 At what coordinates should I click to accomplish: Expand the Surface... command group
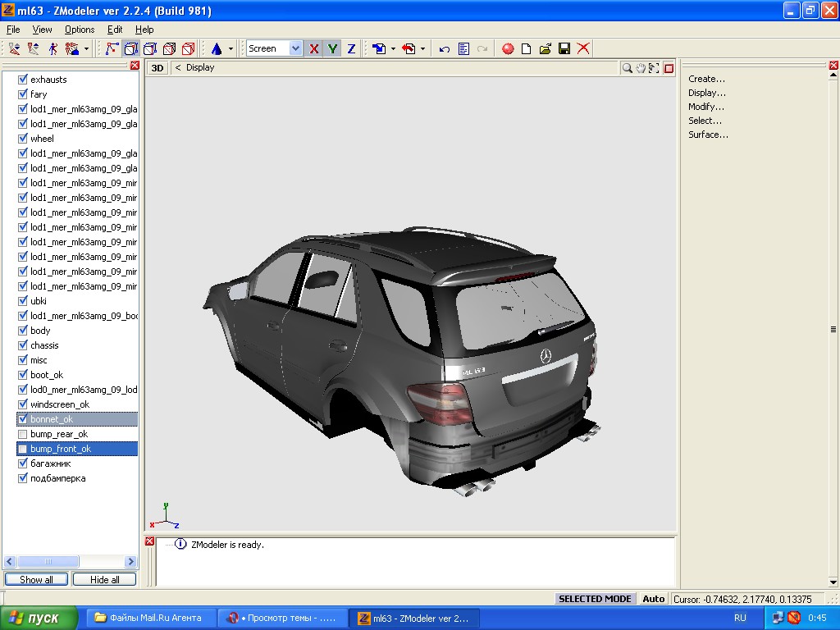708,135
